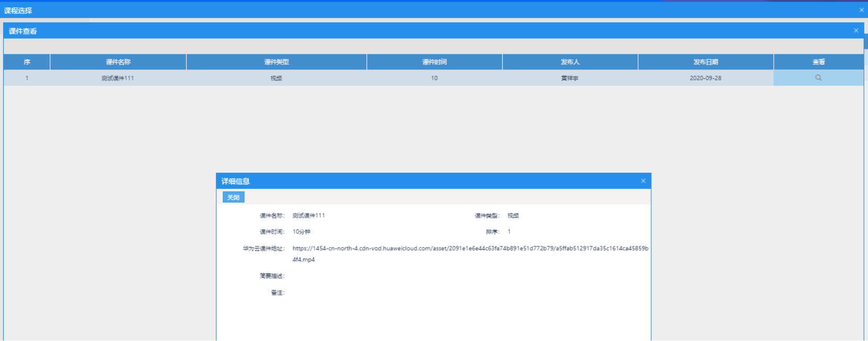Close the 课程选择 window with X

click(x=862, y=10)
